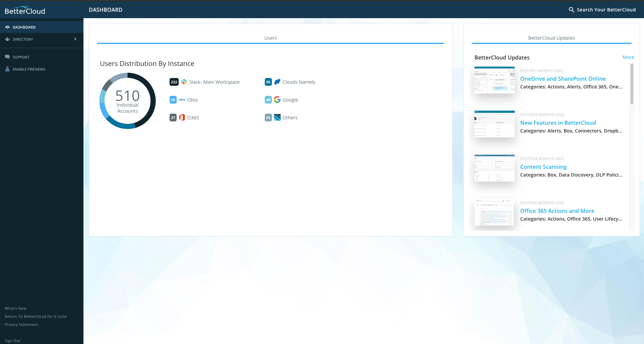644x344 pixels.
Task: Click the search magnifier icon
Action: point(571,10)
